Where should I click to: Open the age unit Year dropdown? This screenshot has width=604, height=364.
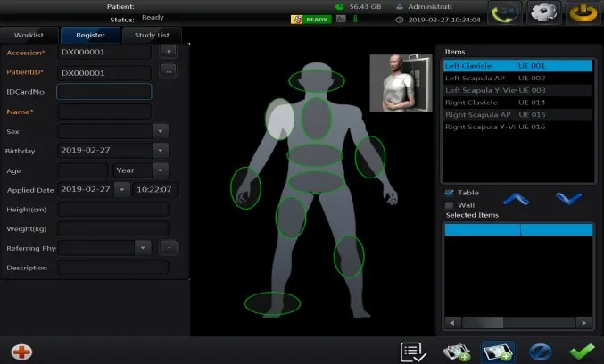[160, 170]
